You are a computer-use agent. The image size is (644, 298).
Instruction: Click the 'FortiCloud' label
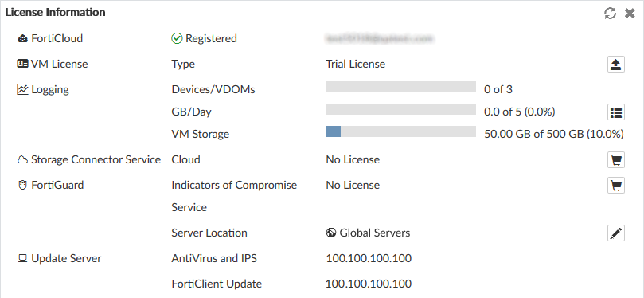coord(57,38)
